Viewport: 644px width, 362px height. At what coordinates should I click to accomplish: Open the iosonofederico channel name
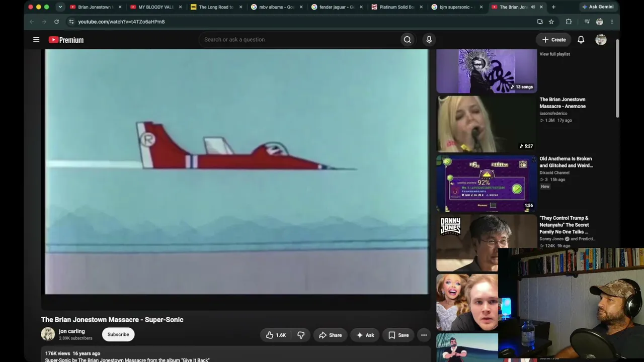click(x=553, y=114)
